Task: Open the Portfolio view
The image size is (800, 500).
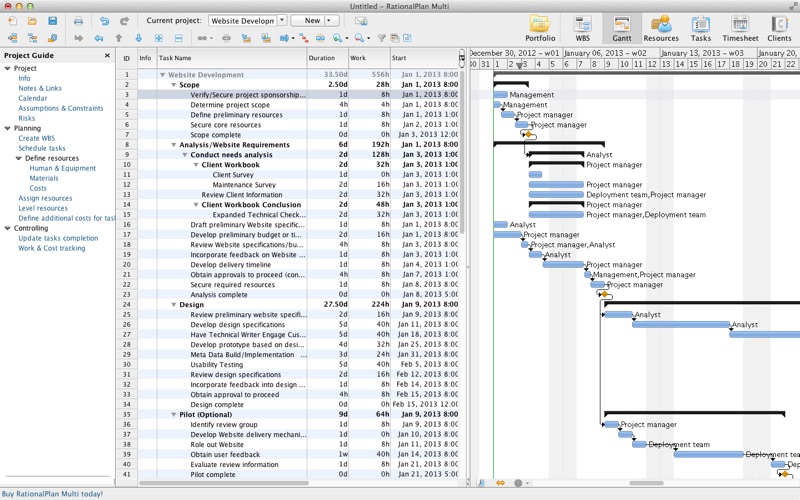Action: point(540,27)
